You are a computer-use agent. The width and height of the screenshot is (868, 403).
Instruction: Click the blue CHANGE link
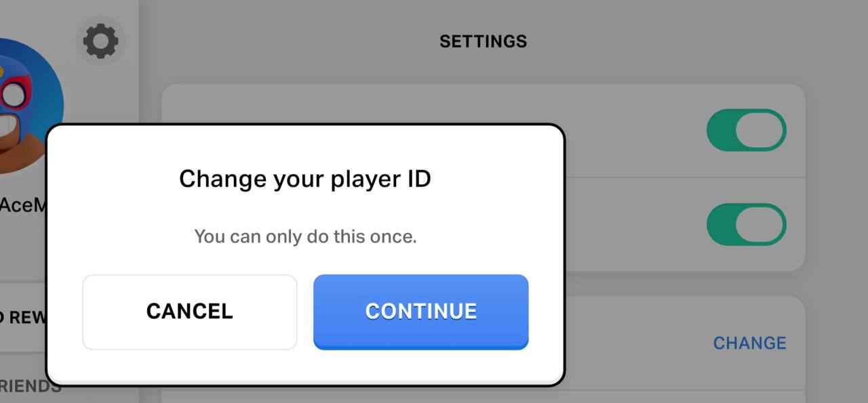[x=749, y=343]
